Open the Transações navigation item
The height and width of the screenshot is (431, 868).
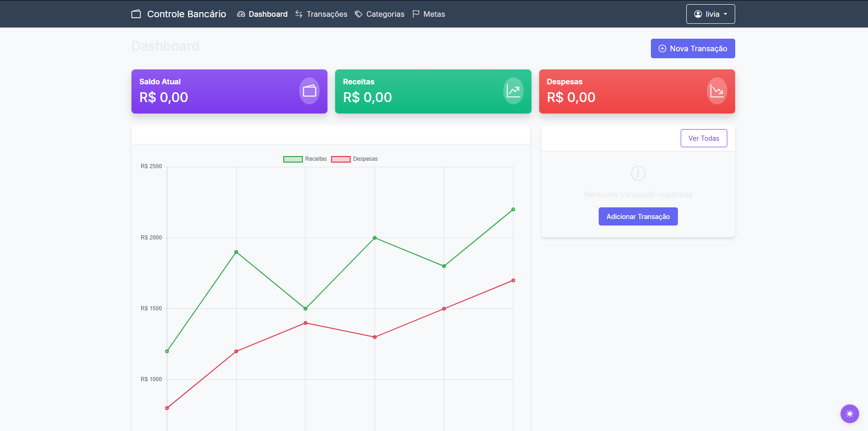click(321, 14)
